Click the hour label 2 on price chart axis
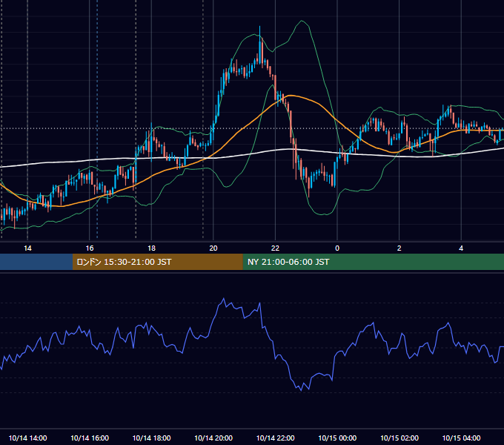The image size is (504, 445). [399, 248]
